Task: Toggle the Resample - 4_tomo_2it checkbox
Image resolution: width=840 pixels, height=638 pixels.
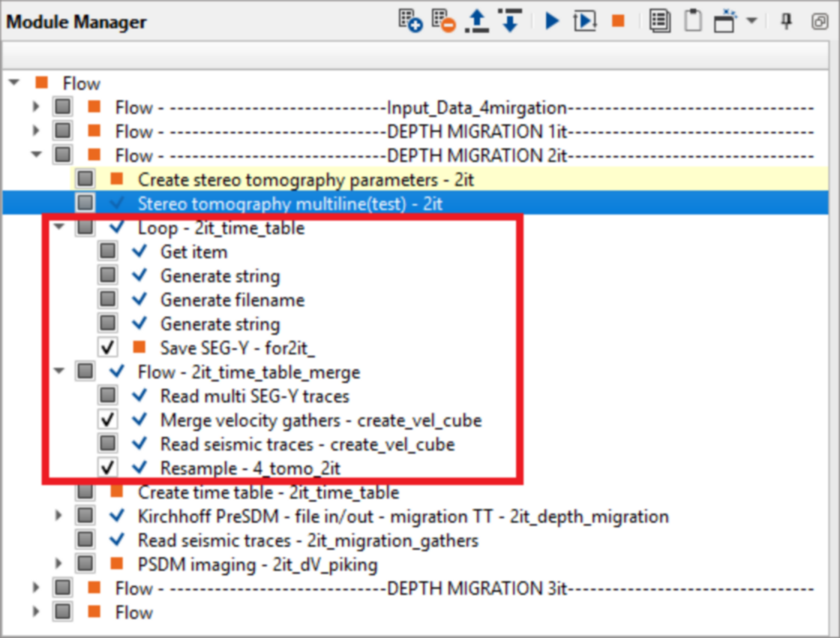Action: pyautogui.click(x=108, y=468)
